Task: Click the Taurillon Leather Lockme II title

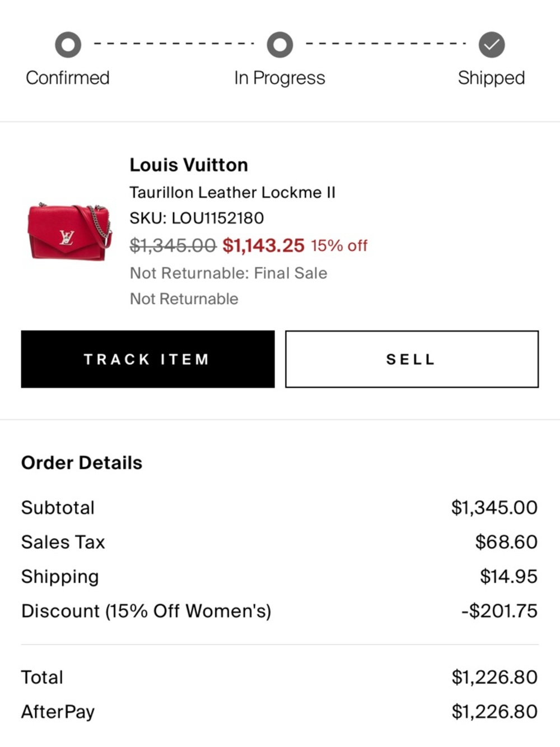Action: [x=232, y=192]
